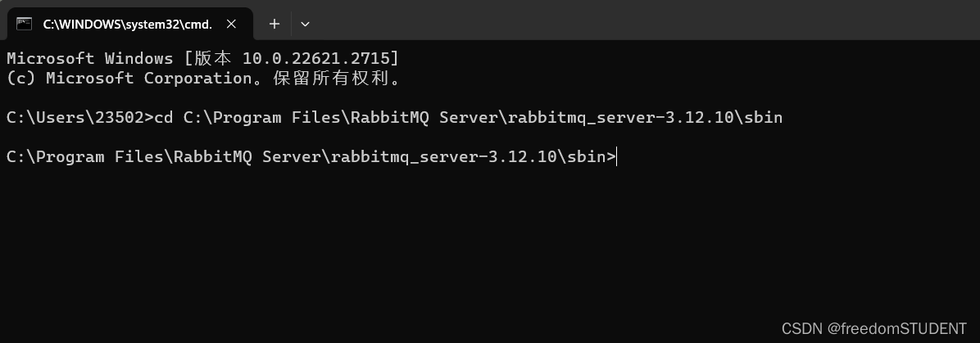Click the typed cd command word
Viewport: 980px width, 343px height.
coord(163,118)
